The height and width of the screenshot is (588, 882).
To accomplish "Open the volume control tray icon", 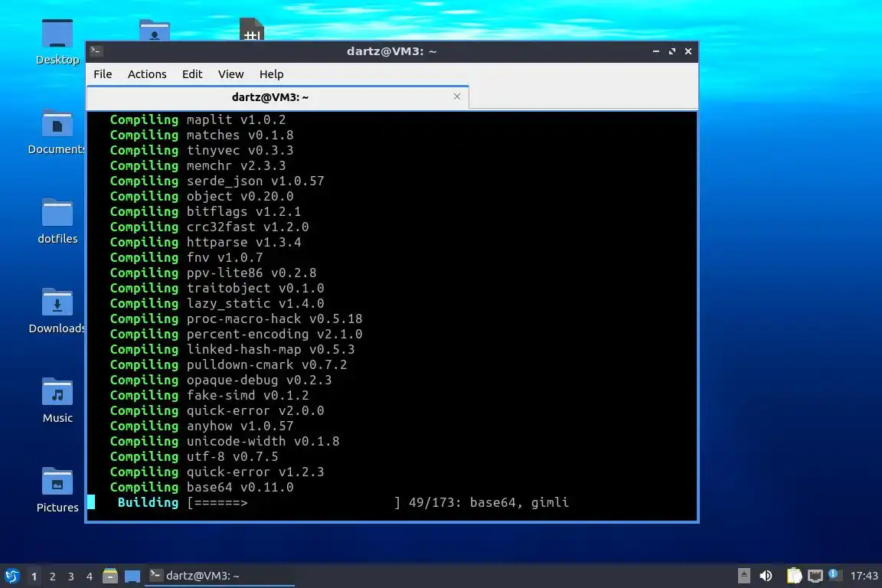I will [x=766, y=576].
